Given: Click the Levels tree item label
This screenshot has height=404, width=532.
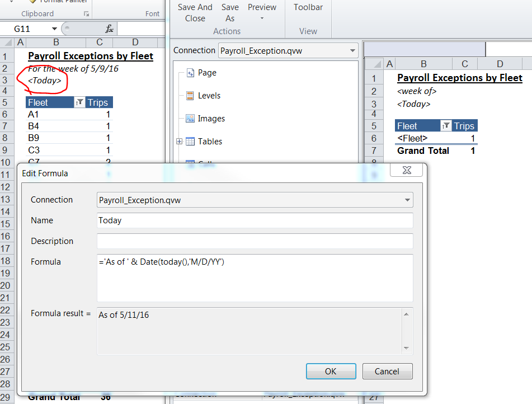Looking at the screenshot, I should click(x=209, y=96).
